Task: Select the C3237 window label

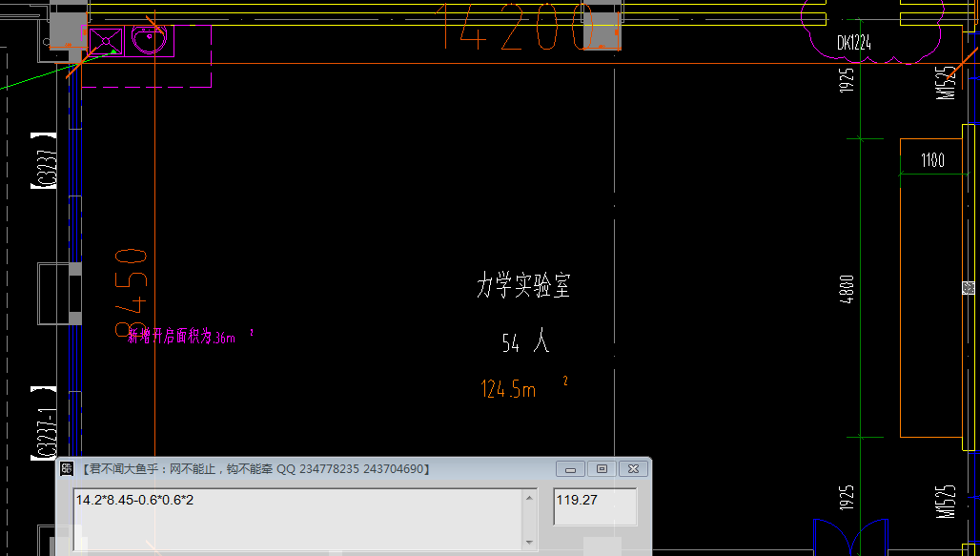Action: click(46, 160)
